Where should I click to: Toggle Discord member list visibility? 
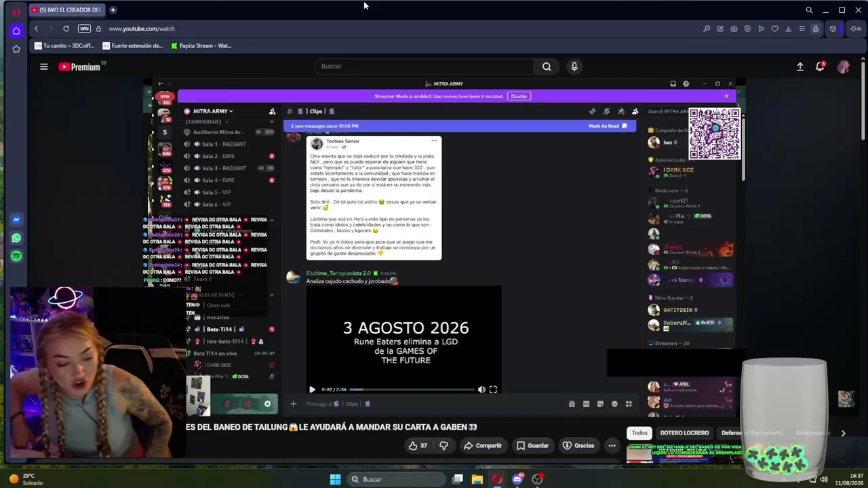coord(635,111)
